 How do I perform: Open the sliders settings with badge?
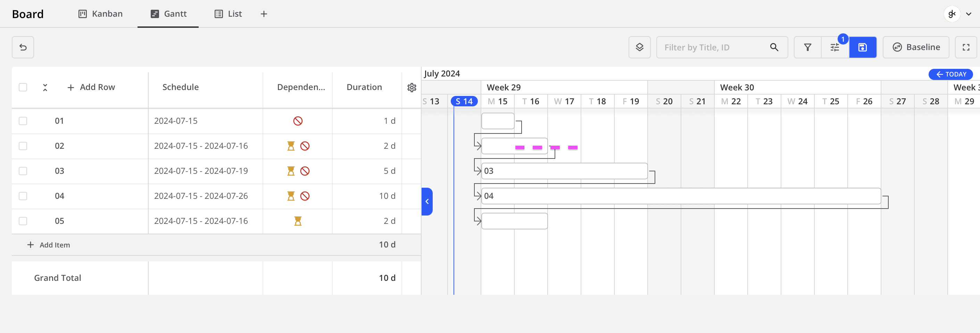pos(835,47)
